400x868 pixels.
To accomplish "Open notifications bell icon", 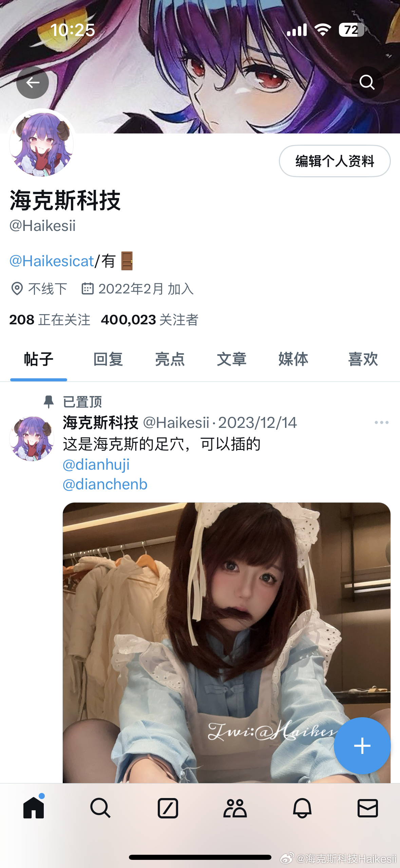I will click(x=302, y=808).
